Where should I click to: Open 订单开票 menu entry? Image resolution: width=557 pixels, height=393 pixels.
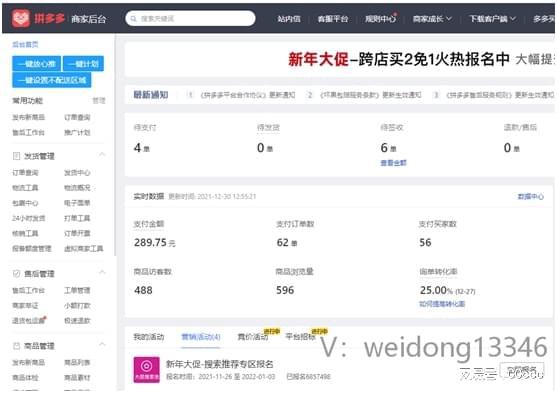[x=77, y=233]
